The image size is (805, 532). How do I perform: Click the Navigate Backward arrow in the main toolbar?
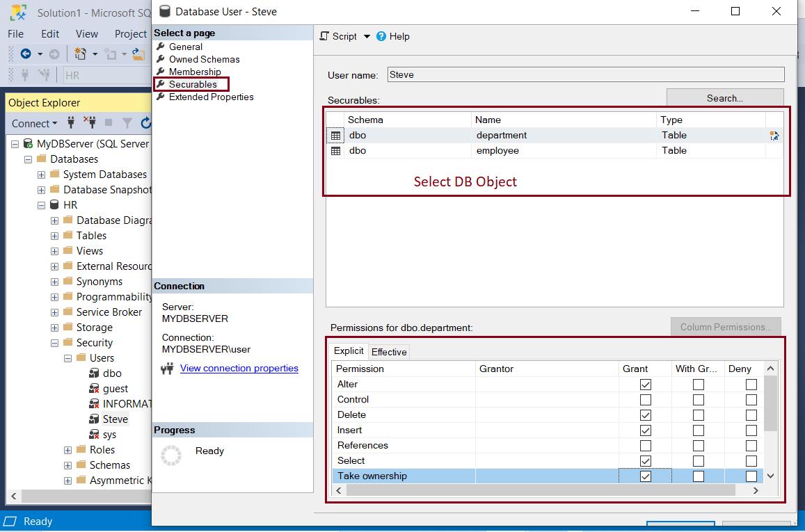point(24,52)
